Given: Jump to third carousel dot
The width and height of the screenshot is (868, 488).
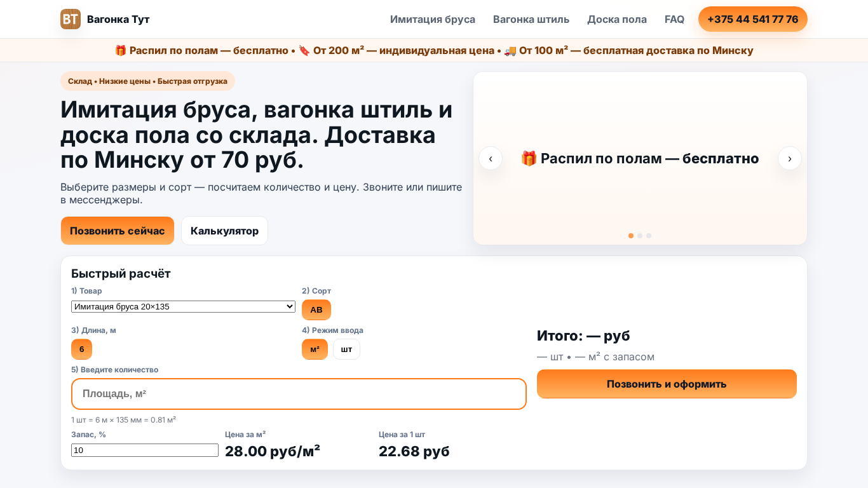Looking at the screenshot, I should point(649,236).
